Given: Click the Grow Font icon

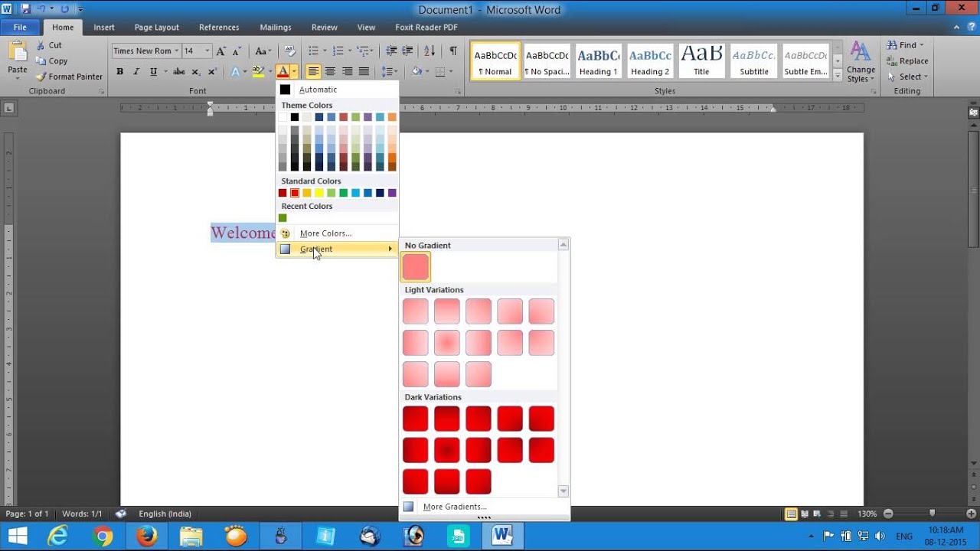Looking at the screenshot, I should tap(220, 51).
